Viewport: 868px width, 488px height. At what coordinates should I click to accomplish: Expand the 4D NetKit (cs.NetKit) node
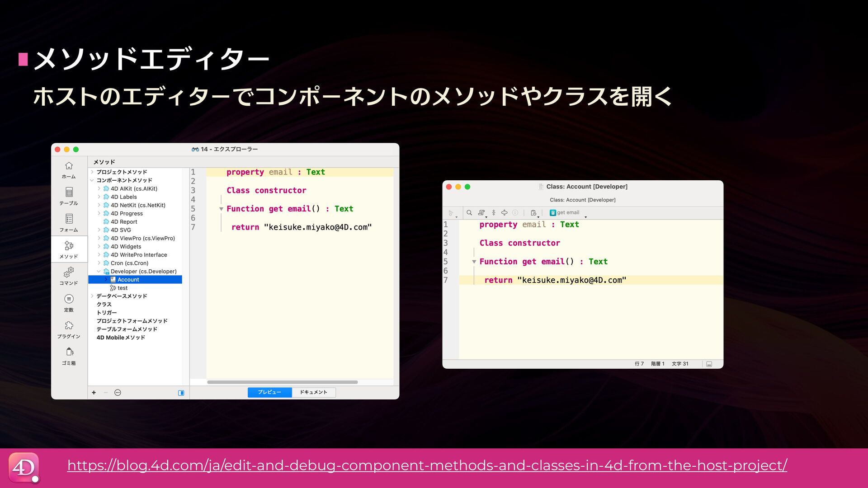point(99,205)
